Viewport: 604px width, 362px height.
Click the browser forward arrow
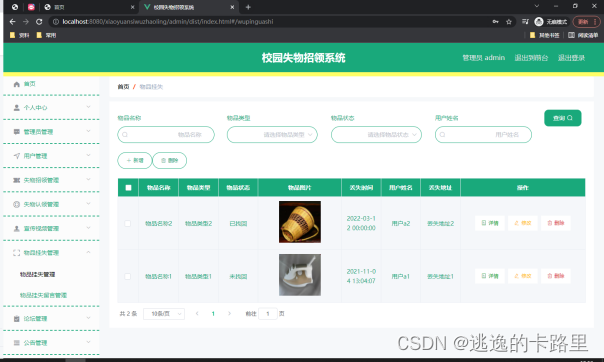pos(26,22)
